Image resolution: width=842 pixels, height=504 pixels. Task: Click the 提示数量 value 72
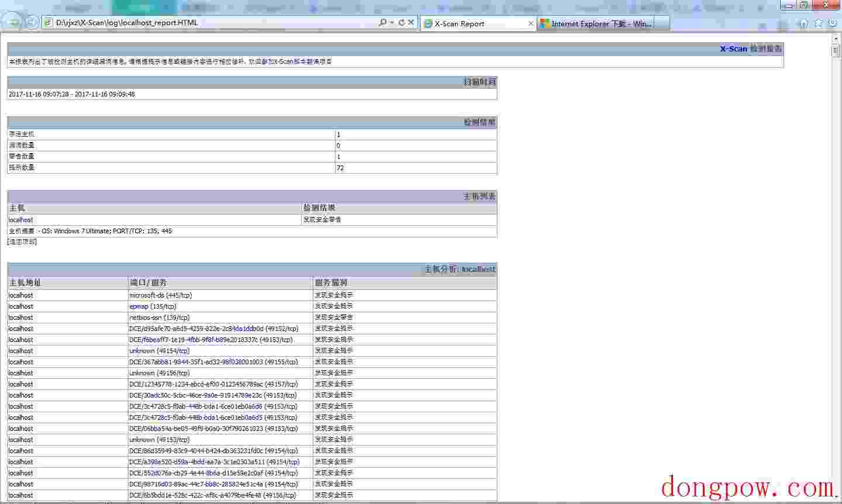340,168
